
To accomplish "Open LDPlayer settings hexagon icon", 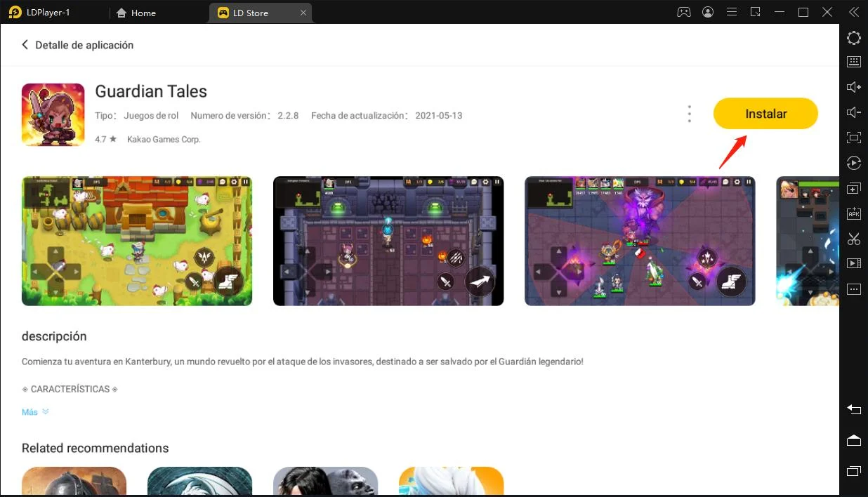I will pos(854,38).
